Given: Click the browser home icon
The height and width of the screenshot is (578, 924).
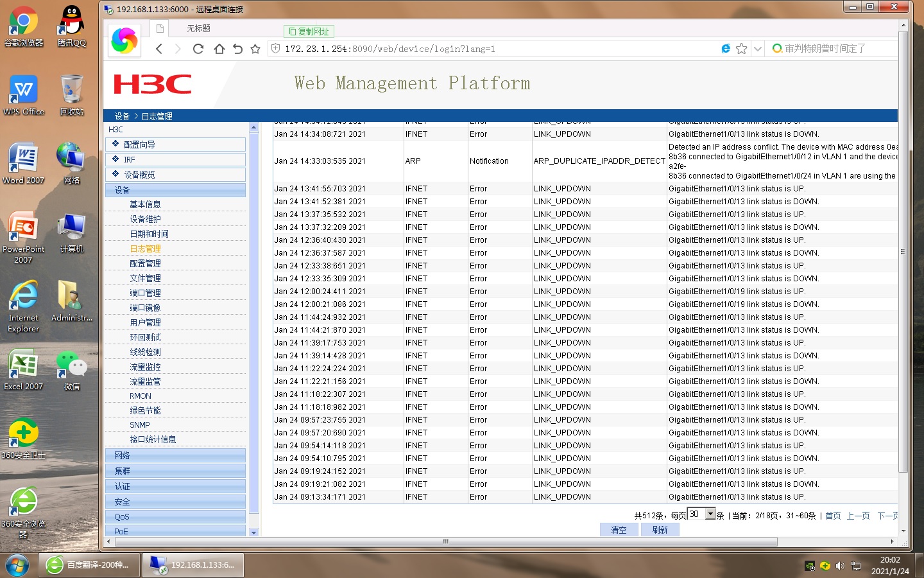Looking at the screenshot, I should [219, 49].
